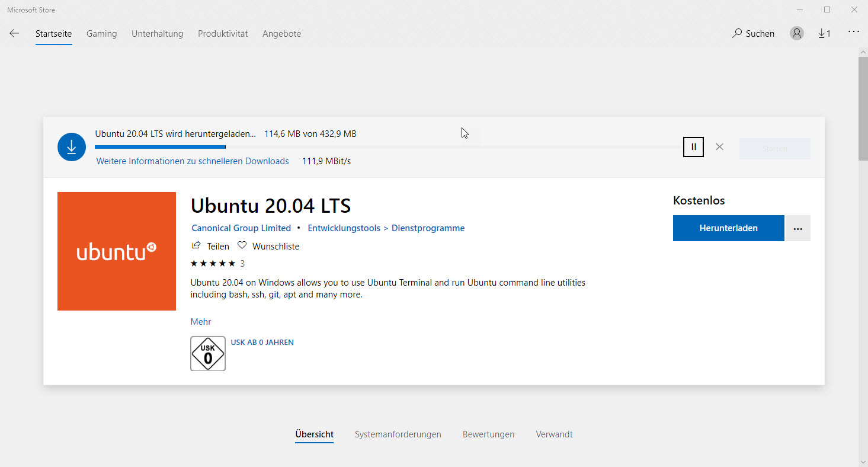Open the user account avatar
868x467 pixels.
pos(797,34)
